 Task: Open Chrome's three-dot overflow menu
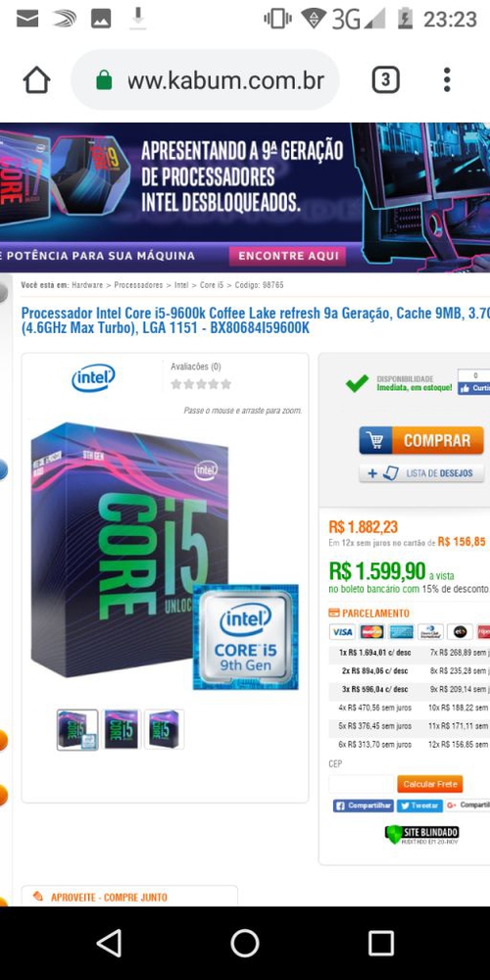coord(446,80)
